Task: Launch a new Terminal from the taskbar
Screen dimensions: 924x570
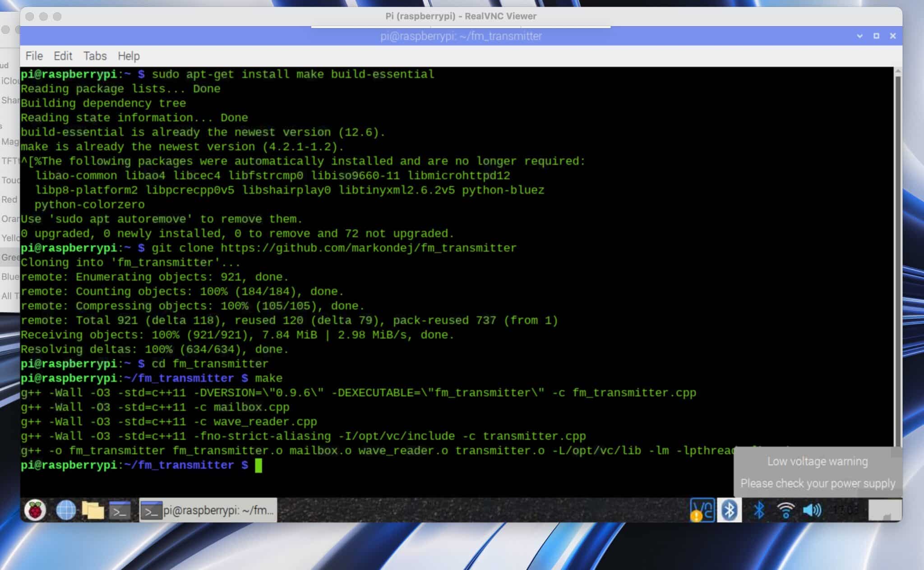Action: [x=121, y=510]
